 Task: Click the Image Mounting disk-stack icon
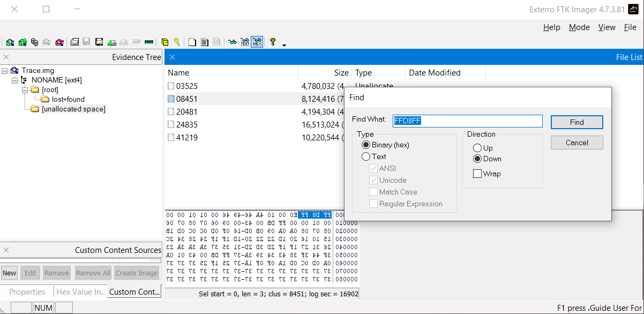point(34,42)
